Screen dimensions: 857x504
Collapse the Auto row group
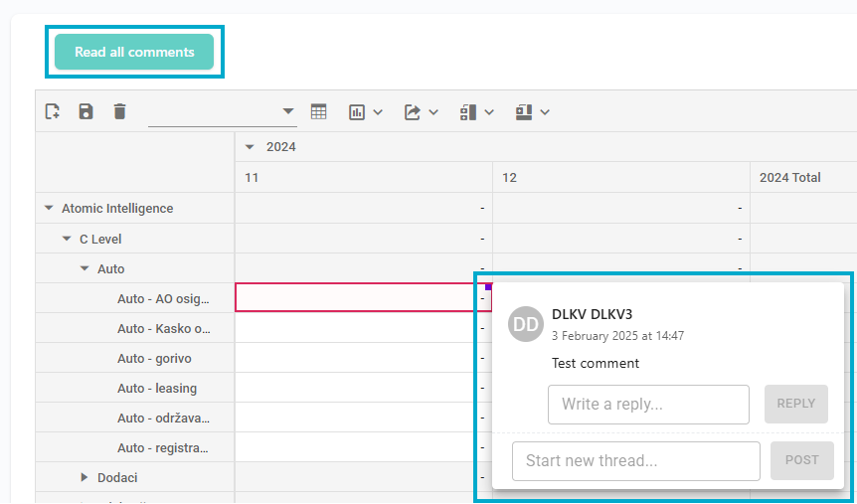[x=85, y=269]
